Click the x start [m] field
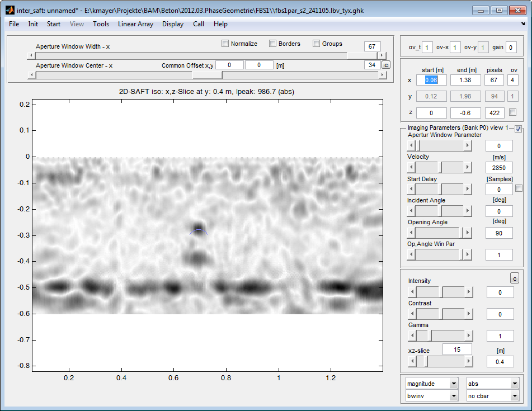 [x=431, y=80]
